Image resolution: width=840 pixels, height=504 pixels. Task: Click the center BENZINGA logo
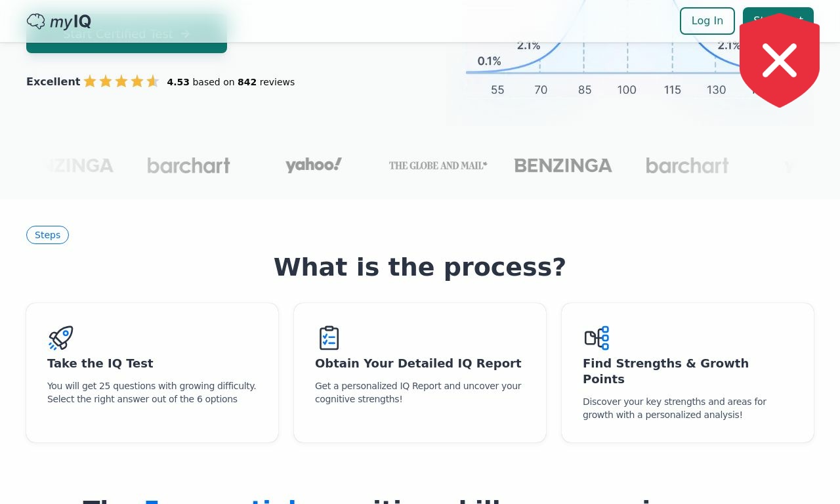[563, 165]
